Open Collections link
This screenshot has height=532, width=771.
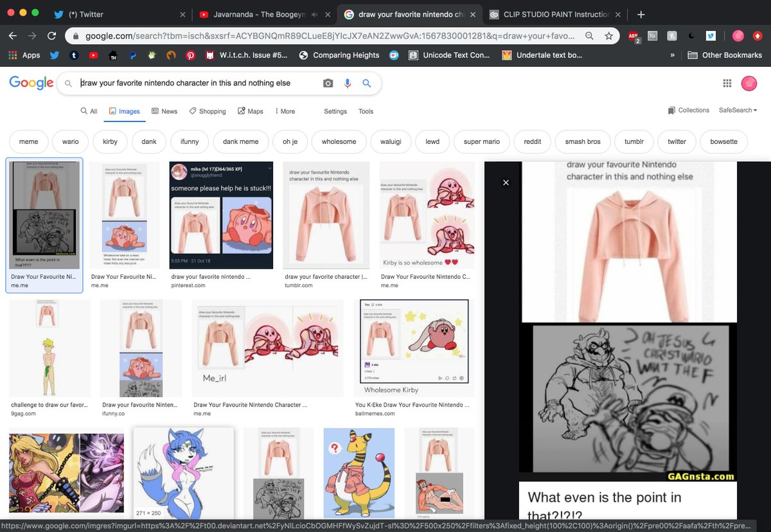coord(689,111)
